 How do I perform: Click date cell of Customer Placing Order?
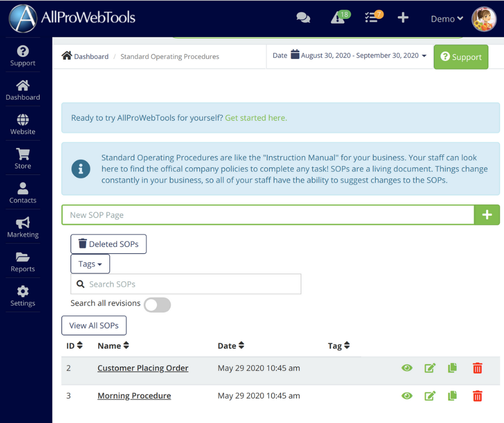coord(259,368)
